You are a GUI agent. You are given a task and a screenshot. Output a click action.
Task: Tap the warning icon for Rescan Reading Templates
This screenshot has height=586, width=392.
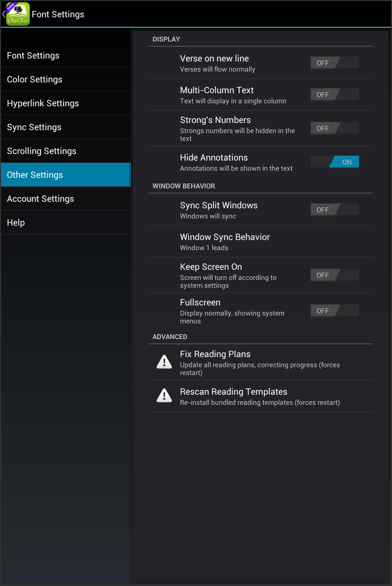(164, 395)
